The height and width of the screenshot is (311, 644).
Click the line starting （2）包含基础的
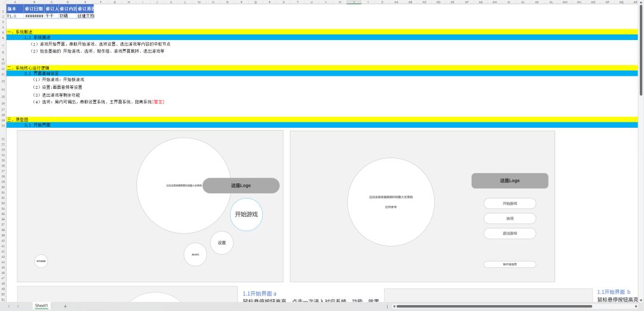pyautogui.click(x=97, y=51)
